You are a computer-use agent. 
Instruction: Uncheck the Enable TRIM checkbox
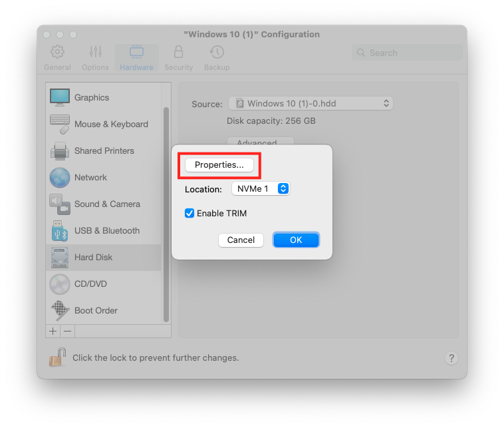[189, 214]
